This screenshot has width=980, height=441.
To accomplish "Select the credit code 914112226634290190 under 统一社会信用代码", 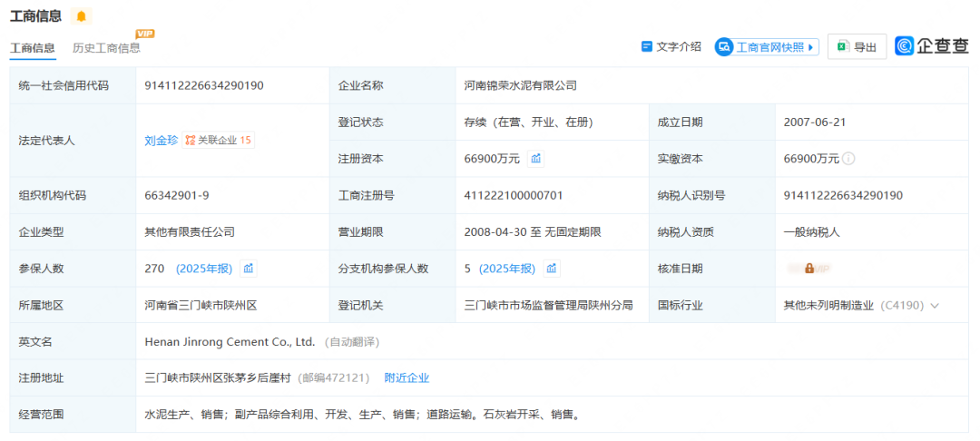I will click(204, 85).
